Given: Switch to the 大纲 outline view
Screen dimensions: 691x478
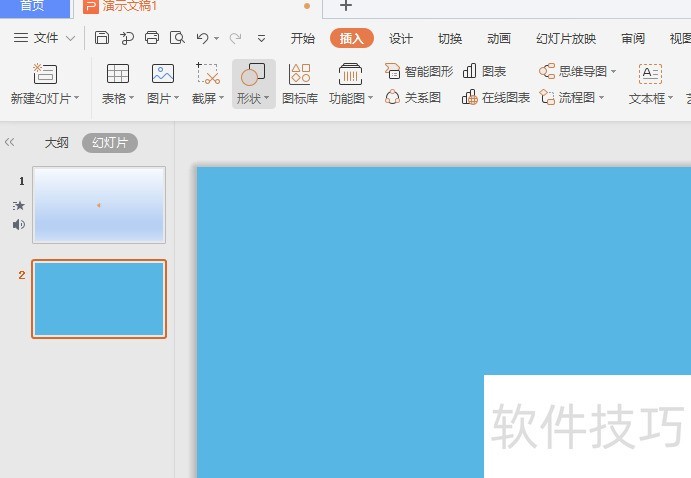Looking at the screenshot, I should tap(56, 143).
